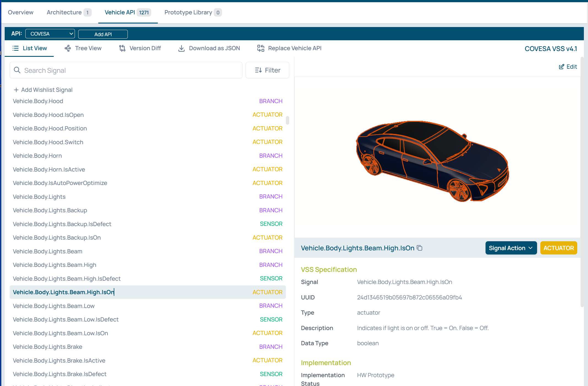Open the COVESA API dropdown

pos(50,34)
